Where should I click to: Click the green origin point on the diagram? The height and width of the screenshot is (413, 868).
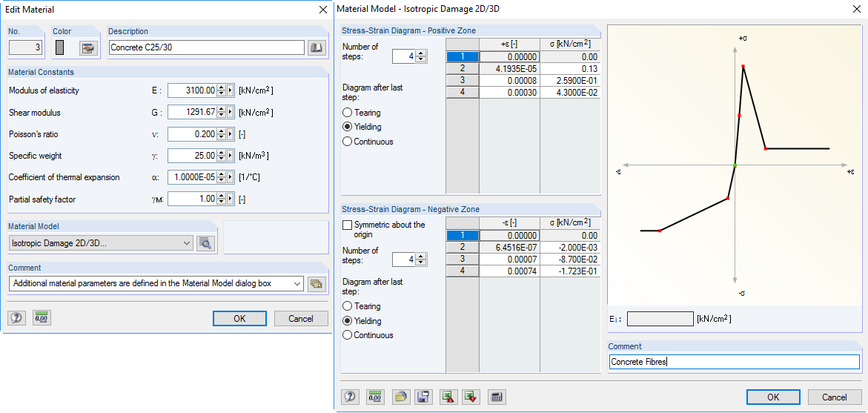[735, 165]
